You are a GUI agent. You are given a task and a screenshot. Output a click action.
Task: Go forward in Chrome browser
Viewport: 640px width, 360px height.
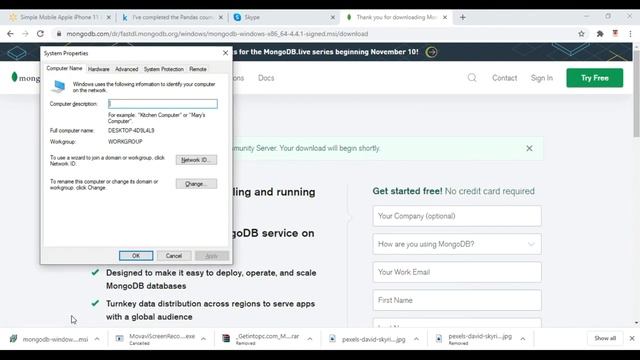click(25, 34)
